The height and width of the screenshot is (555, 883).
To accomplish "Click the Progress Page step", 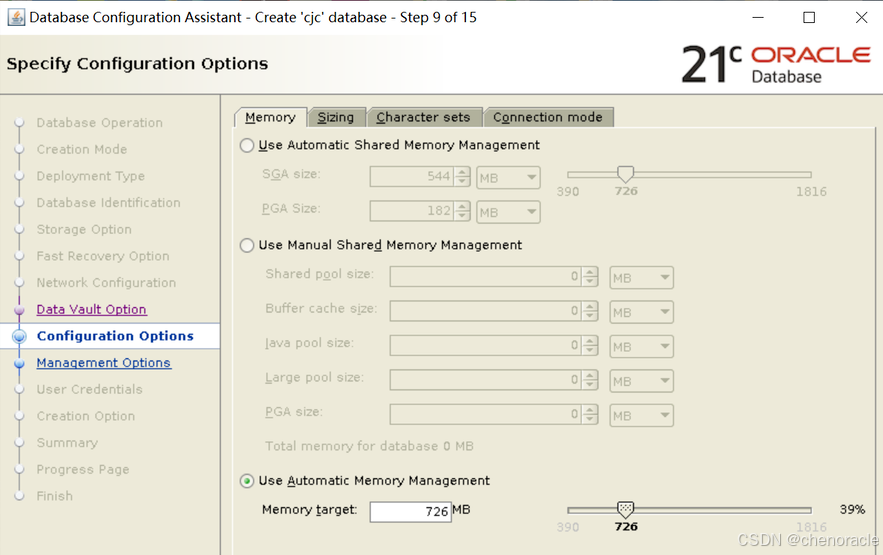I will coord(83,469).
